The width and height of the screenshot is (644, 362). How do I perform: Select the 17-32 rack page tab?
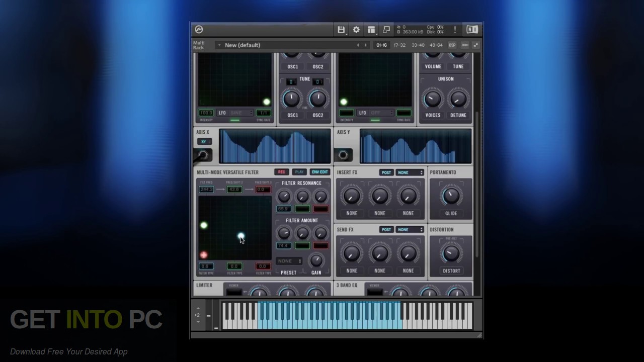pyautogui.click(x=399, y=45)
